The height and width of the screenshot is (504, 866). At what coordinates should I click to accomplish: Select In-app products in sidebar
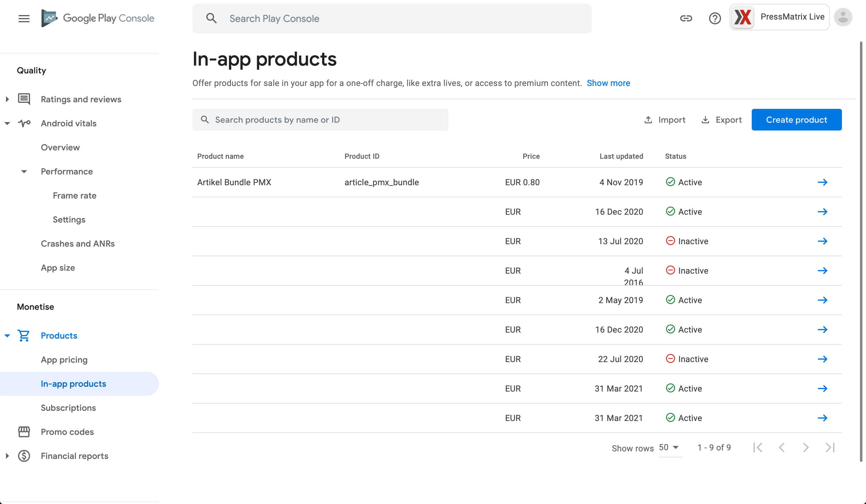tap(79, 384)
